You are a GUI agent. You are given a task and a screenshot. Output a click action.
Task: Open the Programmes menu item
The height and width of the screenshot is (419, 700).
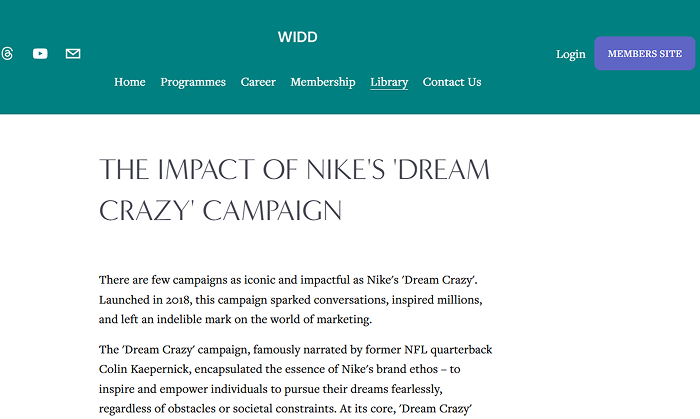pyautogui.click(x=193, y=82)
